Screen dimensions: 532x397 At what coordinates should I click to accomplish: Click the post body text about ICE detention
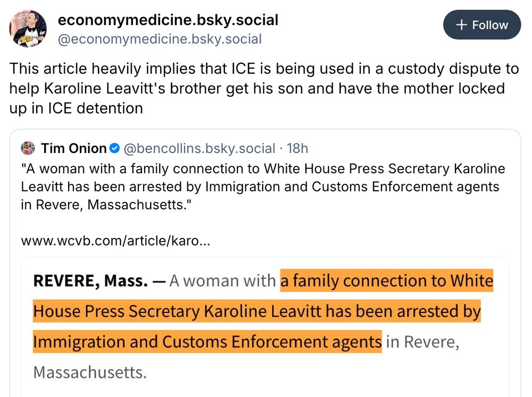coord(261,88)
